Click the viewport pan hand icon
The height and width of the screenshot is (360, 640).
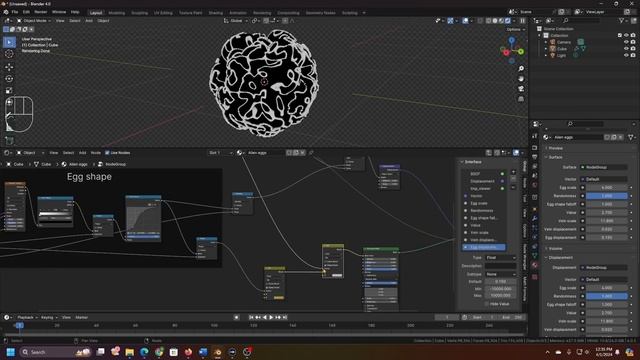[x=521, y=79]
